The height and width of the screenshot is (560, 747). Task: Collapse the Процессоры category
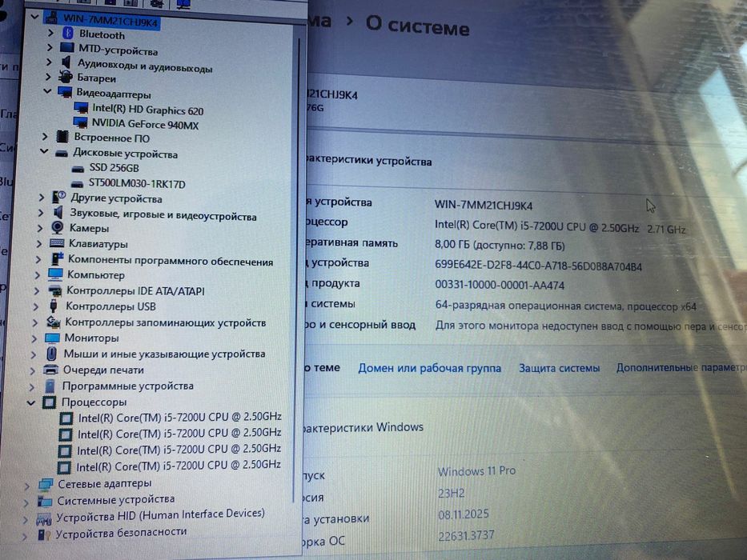coord(31,403)
